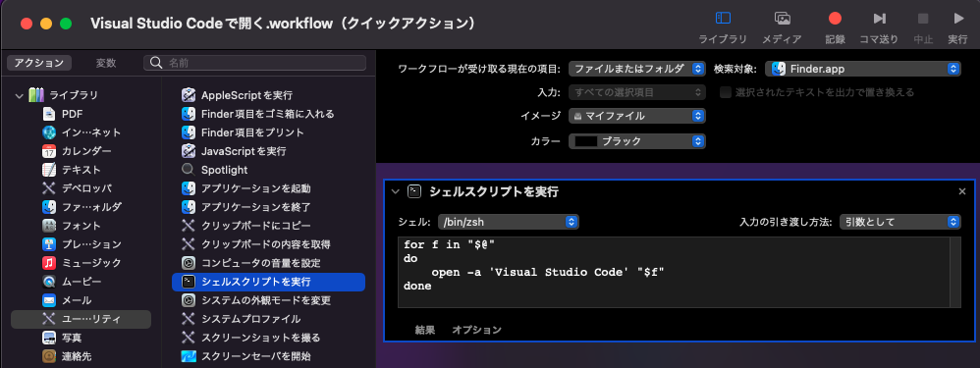Select the カレンダー category icon
Screen dimensions: 980x368
click(49, 151)
